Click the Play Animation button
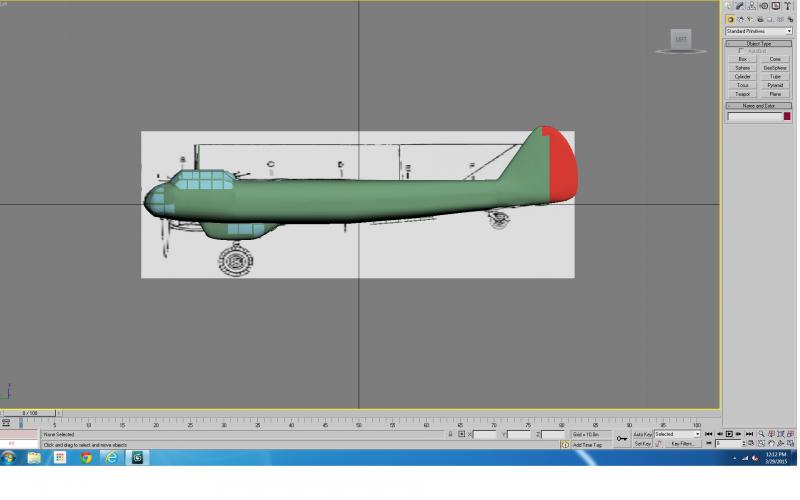The width and height of the screenshot is (800, 500). pyautogui.click(x=729, y=434)
